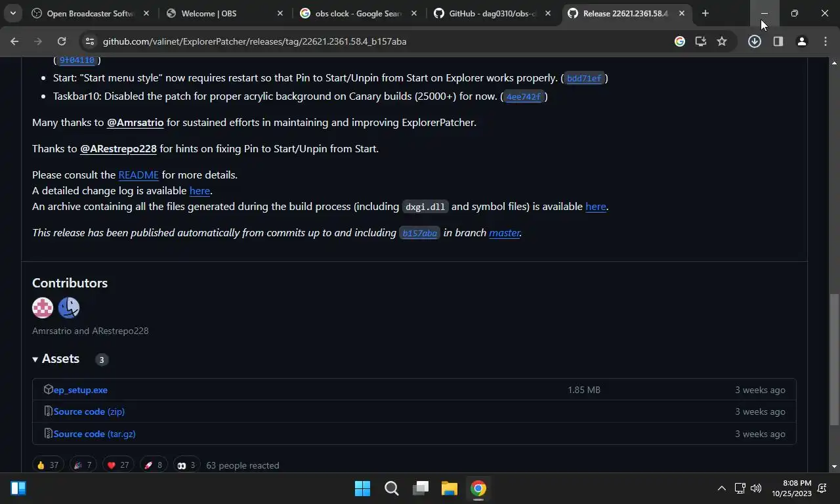The image size is (840, 504).
Task: Download Source code (tar.gz)
Action: [94, 434]
